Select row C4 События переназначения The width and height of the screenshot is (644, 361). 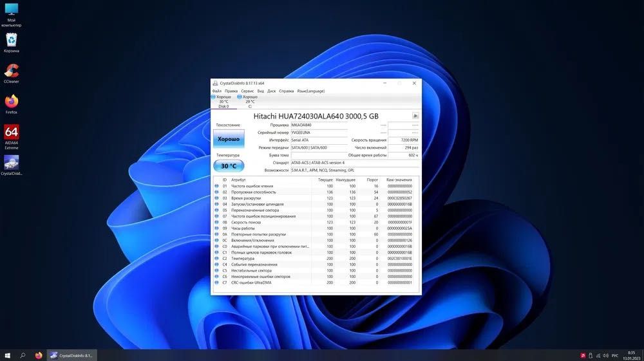point(316,264)
